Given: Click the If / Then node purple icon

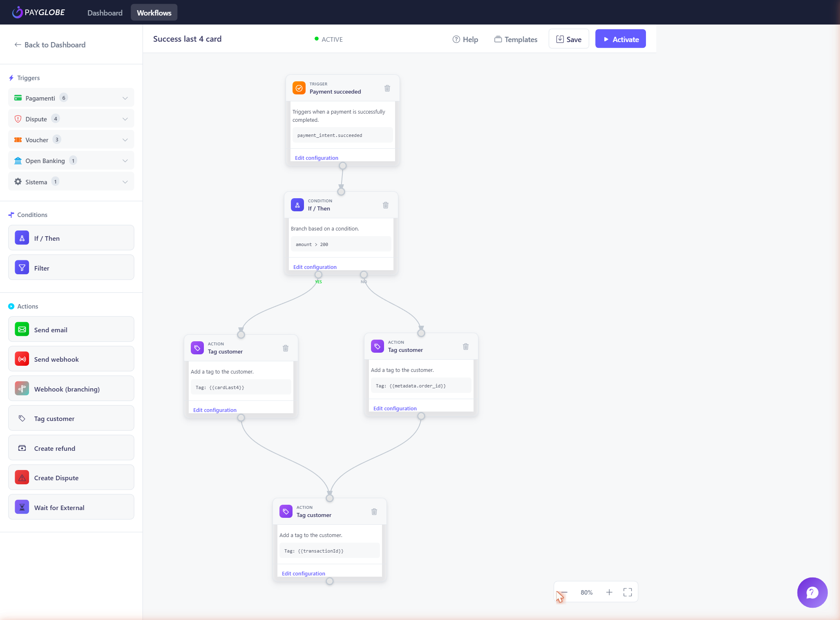Looking at the screenshot, I should [297, 205].
